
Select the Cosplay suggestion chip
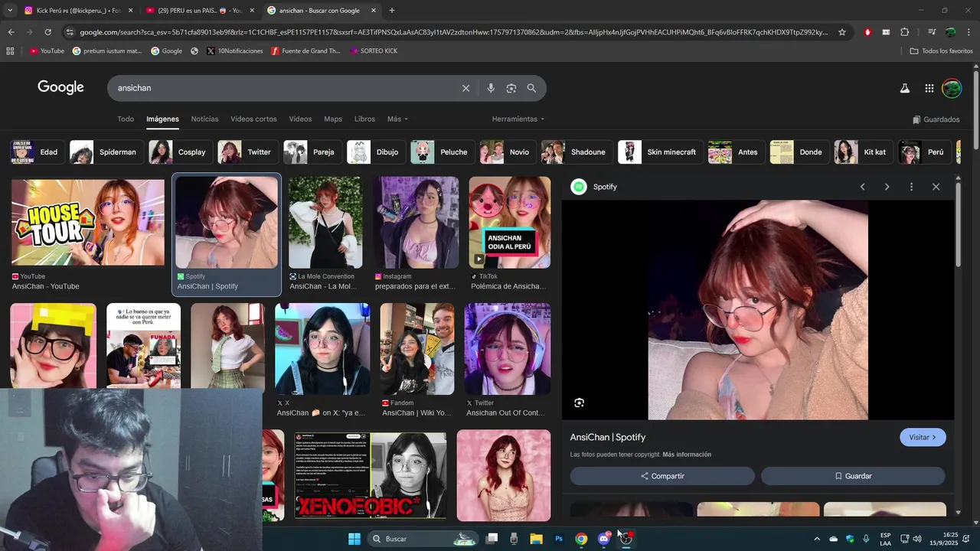pos(180,152)
